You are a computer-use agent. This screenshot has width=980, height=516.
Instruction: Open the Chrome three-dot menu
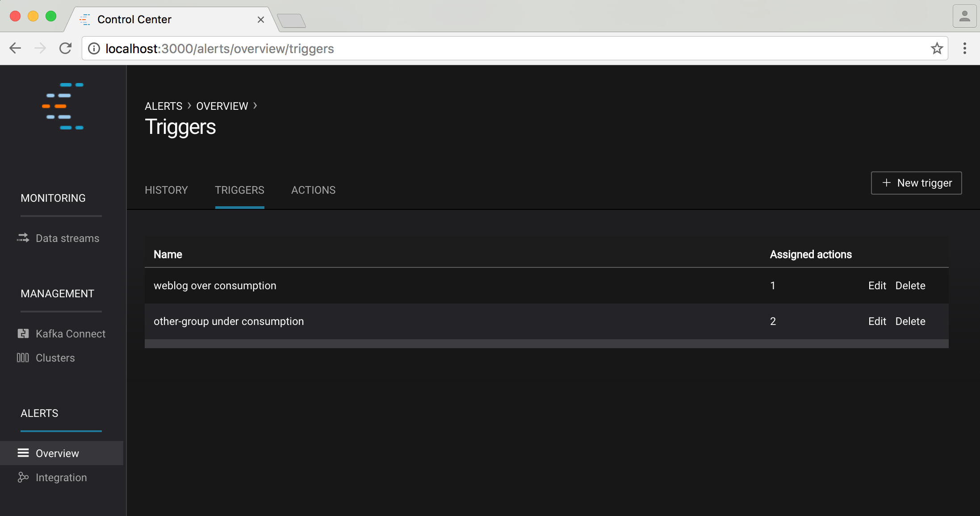pyautogui.click(x=965, y=48)
